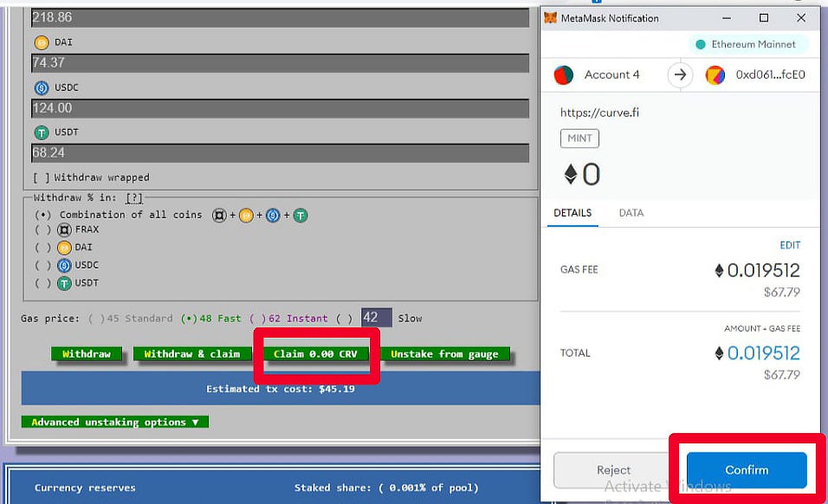Click the Account 4 avatar icon
The image size is (828, 504).
pos(564,75)
